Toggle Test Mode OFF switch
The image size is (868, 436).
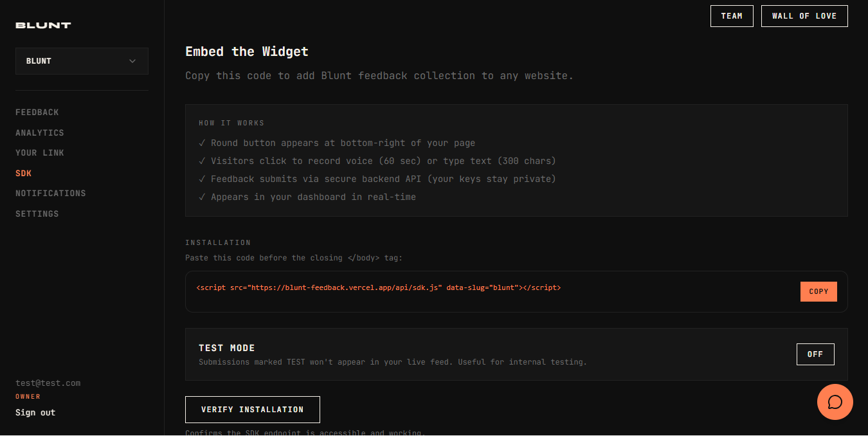click(x=815, y=354)
